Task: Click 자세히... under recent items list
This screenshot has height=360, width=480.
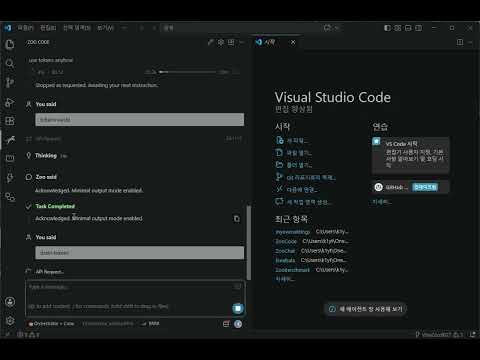Action: tap(285, 279)
